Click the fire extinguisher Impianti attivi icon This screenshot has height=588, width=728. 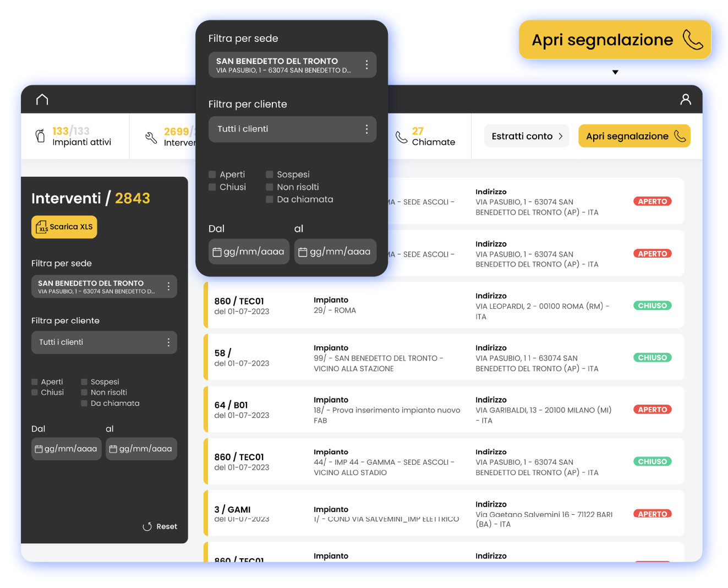[40, 136]
